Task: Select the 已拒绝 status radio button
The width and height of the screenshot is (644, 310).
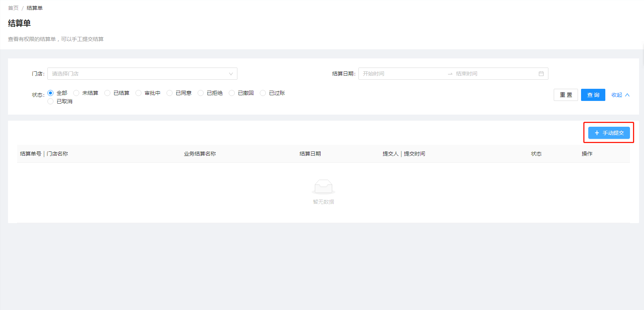Action: (201, 93)
